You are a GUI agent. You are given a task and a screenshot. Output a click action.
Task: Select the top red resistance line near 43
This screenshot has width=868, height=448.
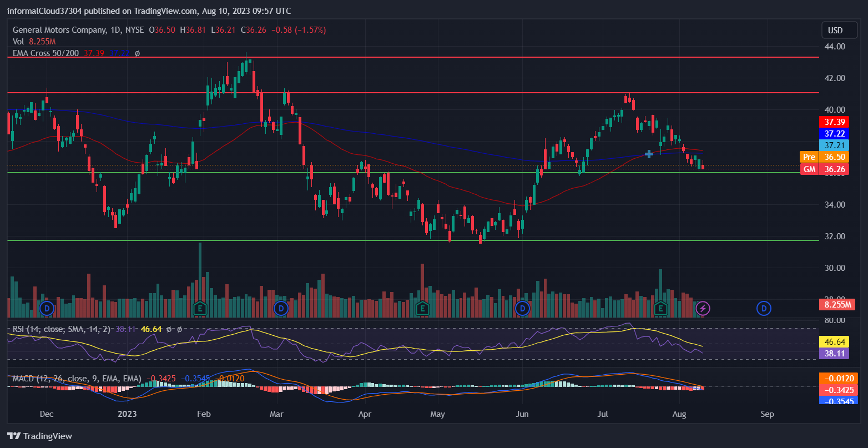[413, 57]
